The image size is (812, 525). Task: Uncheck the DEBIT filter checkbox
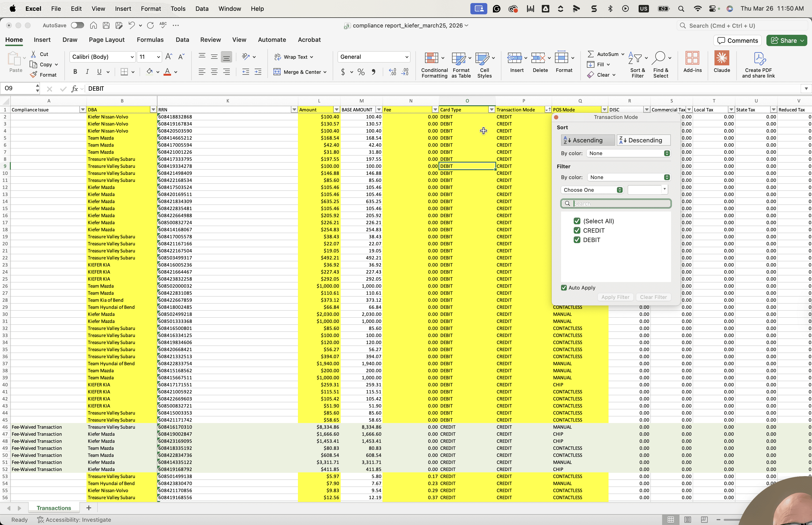(x=577, y=240)
